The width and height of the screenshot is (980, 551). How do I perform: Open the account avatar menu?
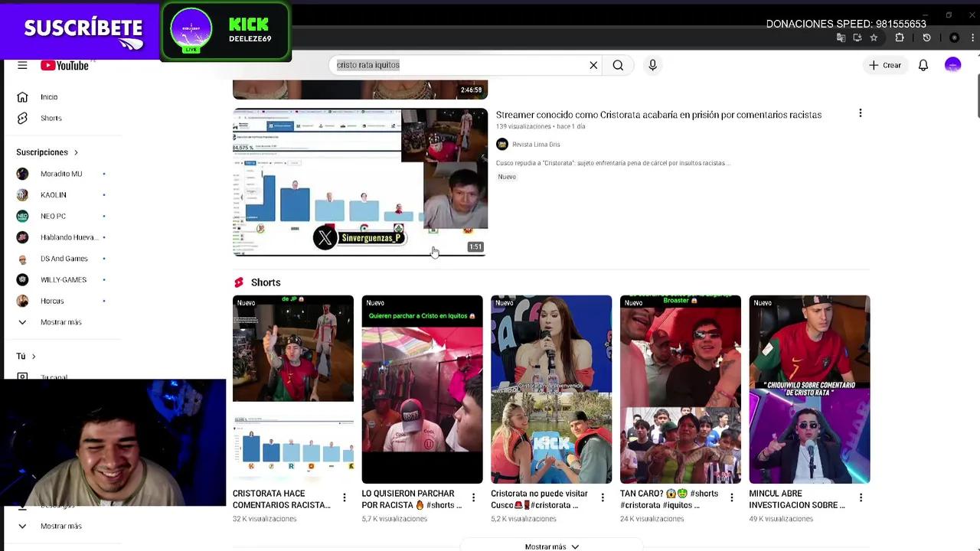tap(952, 66)
